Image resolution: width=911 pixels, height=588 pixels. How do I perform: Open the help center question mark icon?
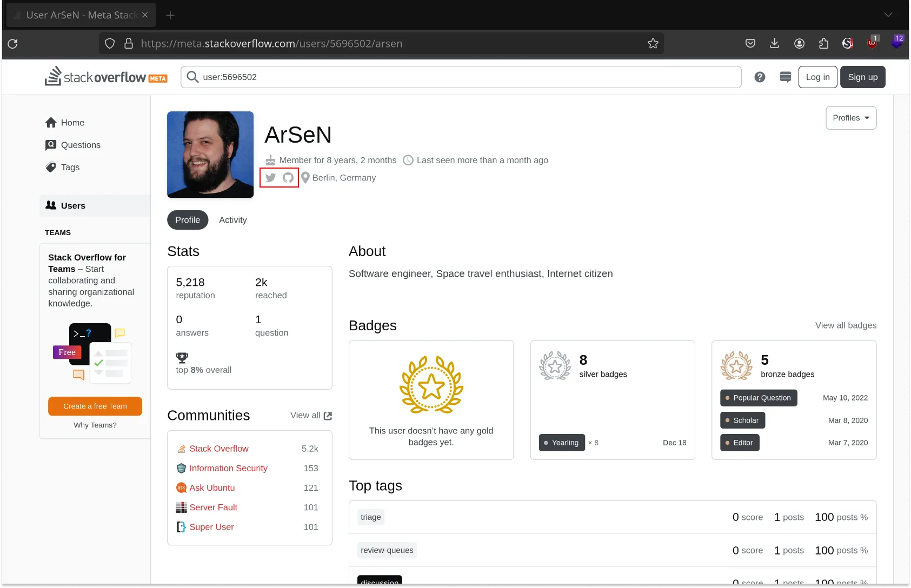pos(760,77)
